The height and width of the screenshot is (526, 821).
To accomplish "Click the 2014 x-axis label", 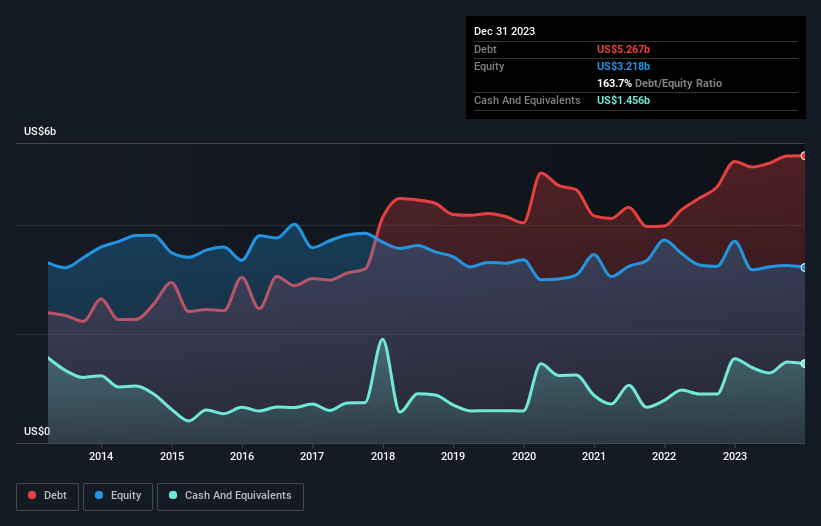I will click(101, 456).
